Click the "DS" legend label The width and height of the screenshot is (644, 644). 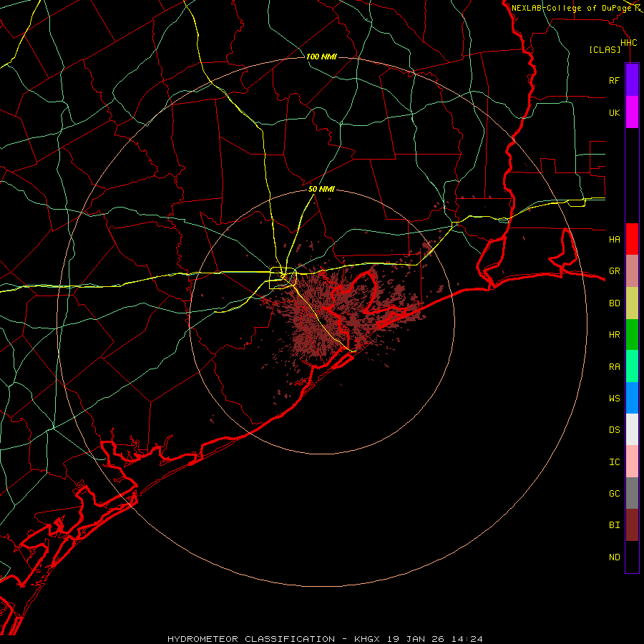coord(614,430)
